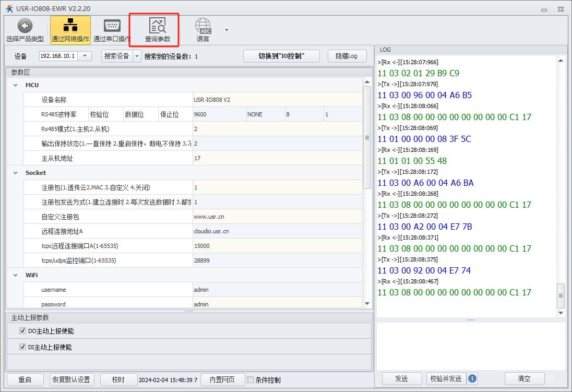The height and width of the screenshot is (392, 572).
Task: Click the 隐藏Log button
Action: tap(347, 56)
